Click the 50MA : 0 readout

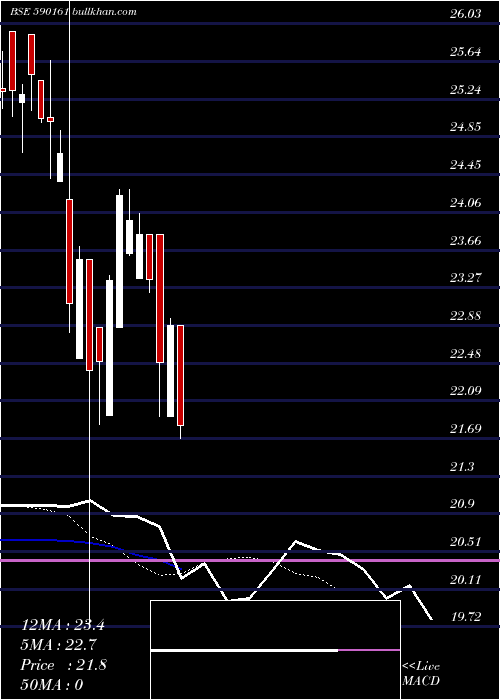coord(52,684)
